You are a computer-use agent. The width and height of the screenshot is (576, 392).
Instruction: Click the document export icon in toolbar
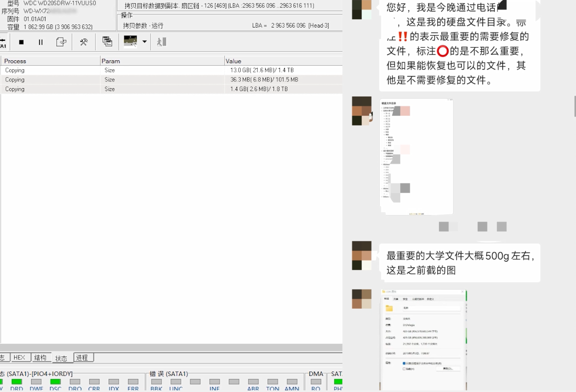pos(61,42)
